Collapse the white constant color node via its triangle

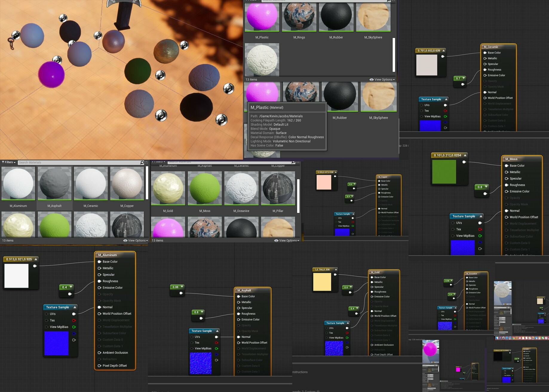[x=35, y=259]
